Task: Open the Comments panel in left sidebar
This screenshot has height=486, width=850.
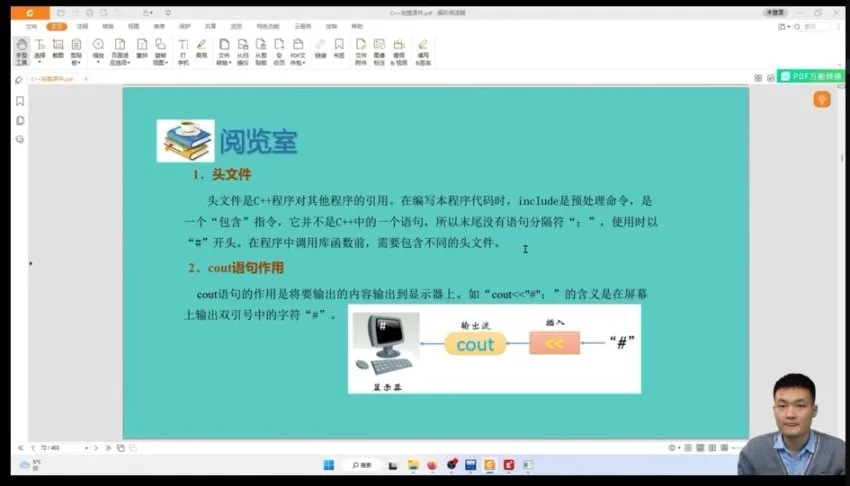Action: point(20,140)
